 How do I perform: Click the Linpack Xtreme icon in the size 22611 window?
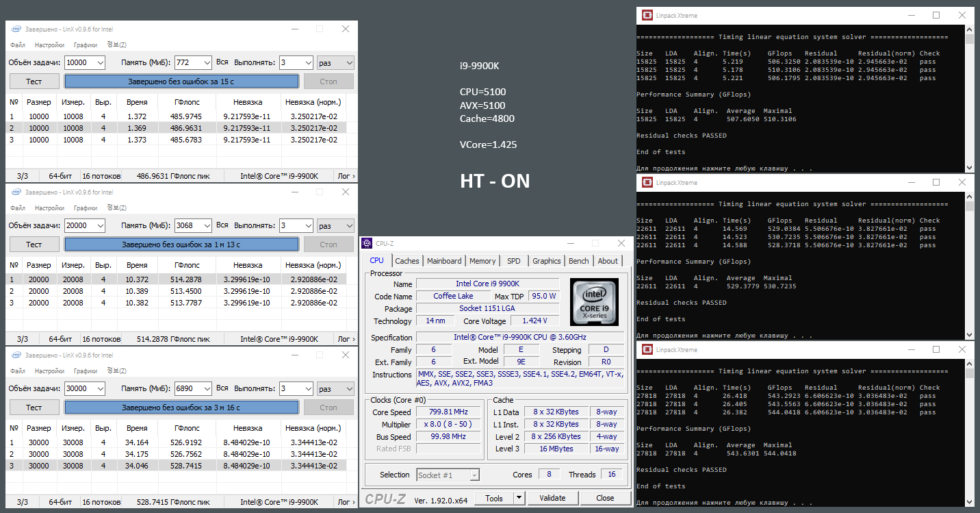(x=647, y=183)
